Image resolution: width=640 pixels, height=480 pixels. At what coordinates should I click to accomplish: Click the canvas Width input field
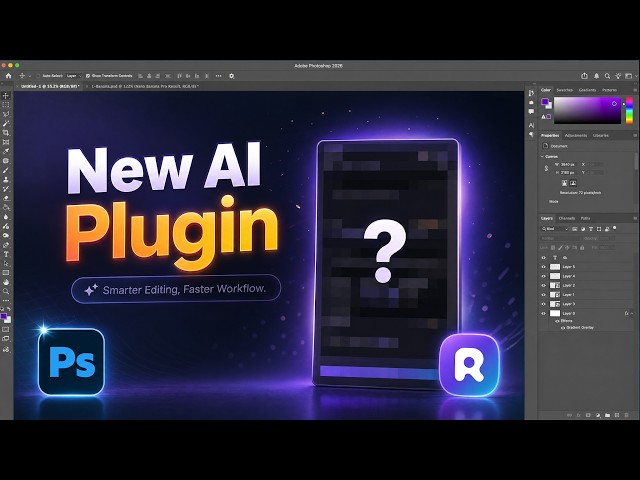tap(569, 164)
